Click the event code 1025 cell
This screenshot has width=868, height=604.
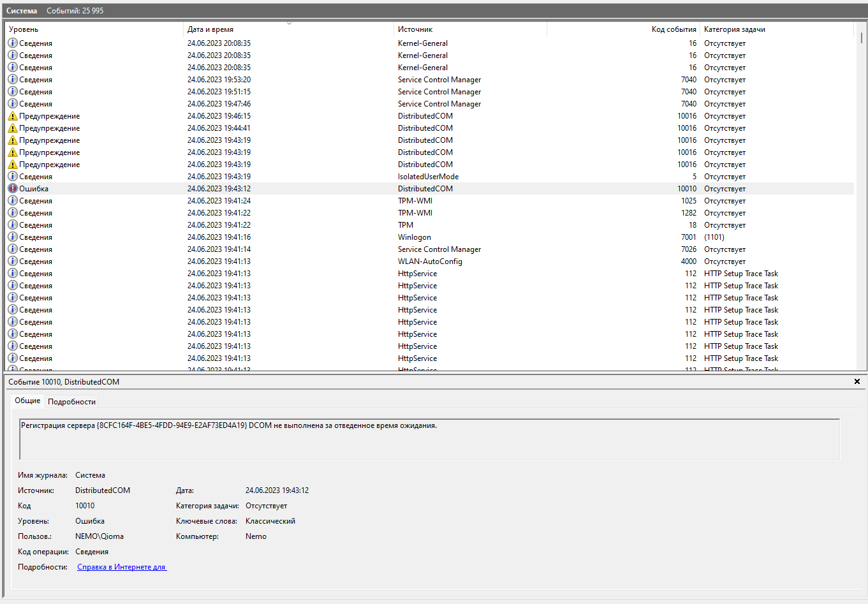689,201
